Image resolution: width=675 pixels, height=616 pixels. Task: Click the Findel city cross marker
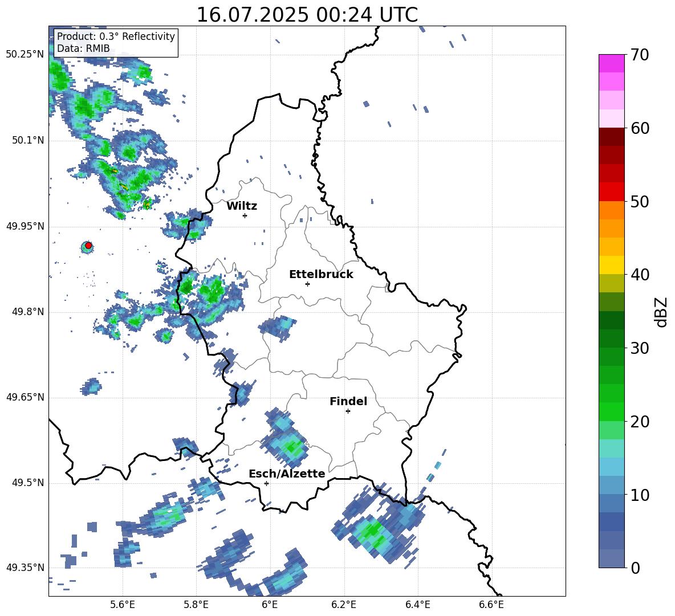point(348,411)
